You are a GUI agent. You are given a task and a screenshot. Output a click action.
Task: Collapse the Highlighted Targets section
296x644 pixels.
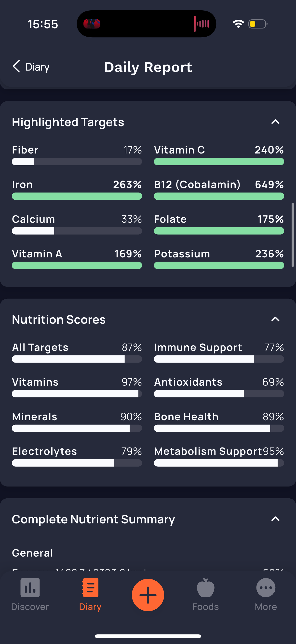[275, 122]
